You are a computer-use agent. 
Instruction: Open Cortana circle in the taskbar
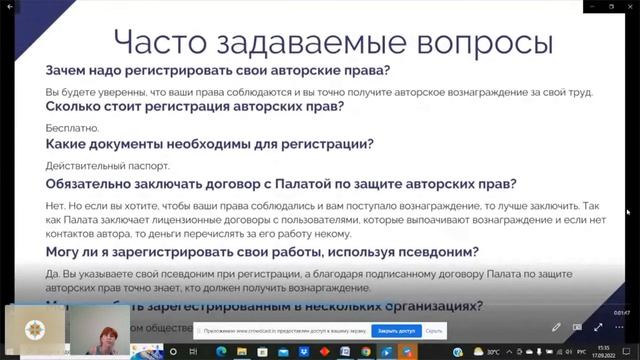[x=173, y=351]
